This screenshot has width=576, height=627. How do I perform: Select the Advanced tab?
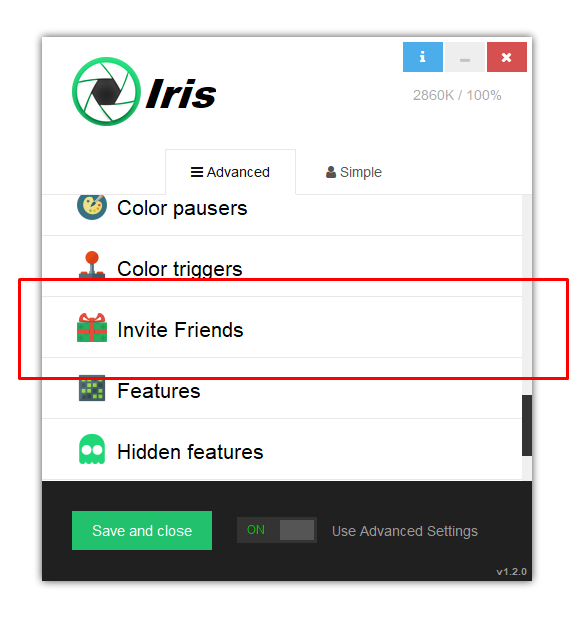point(230,172)
